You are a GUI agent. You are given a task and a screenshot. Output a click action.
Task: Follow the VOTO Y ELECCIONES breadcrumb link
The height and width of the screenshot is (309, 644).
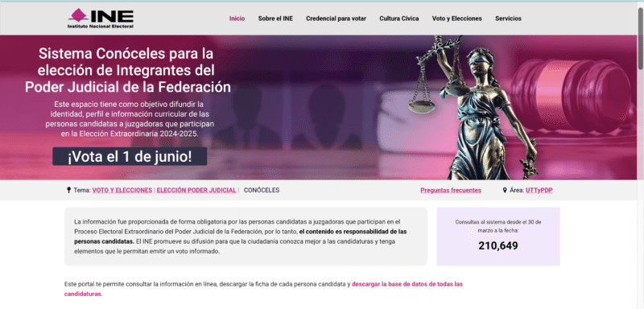pos(122,191)
